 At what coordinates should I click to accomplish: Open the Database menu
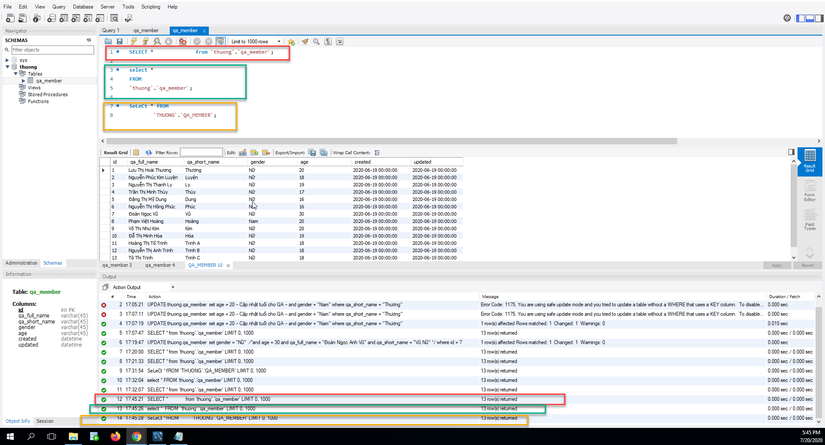point(83,7)
